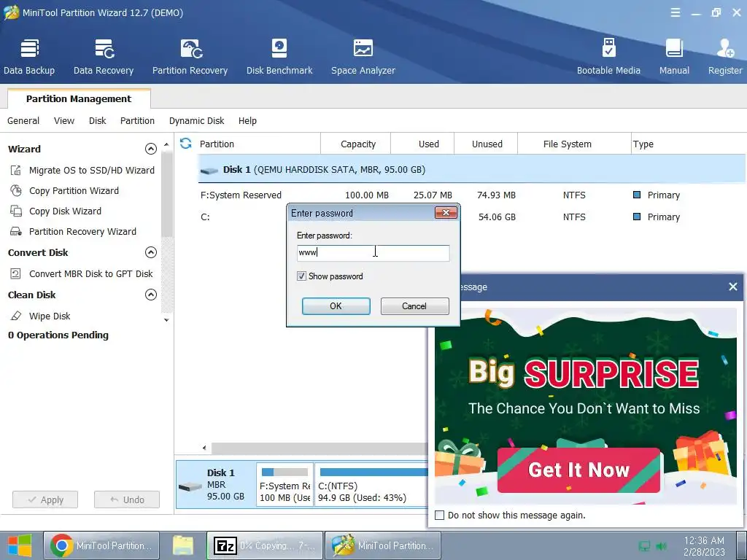747x560 pixels.
Task: Sort by Capacity column header
Action: coord(357,144)
